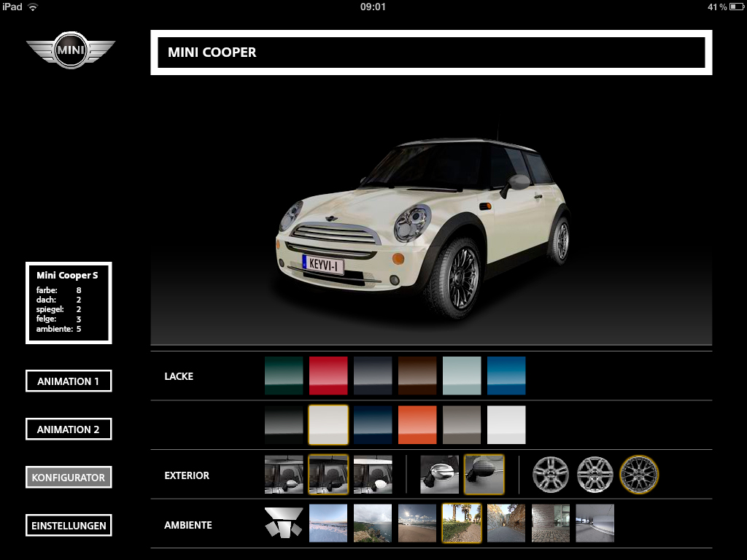Choose the highlighted dark mirror cap option

[484, 475]
